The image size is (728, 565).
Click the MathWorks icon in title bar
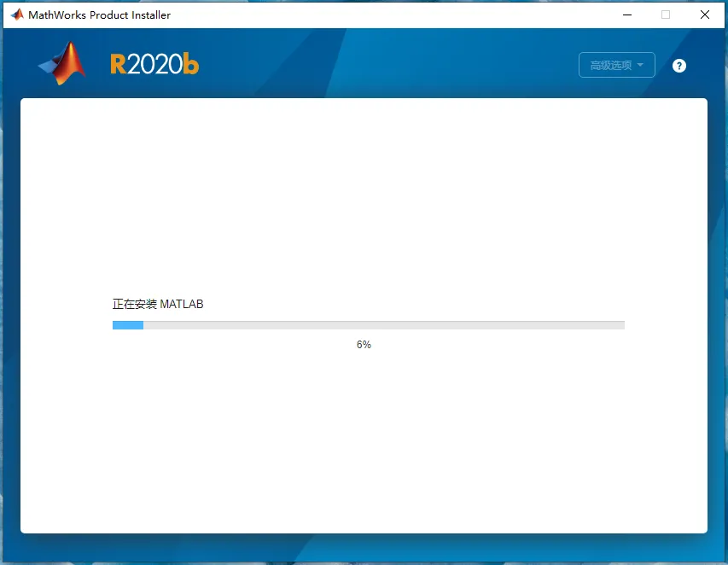(x=17, y=15)
